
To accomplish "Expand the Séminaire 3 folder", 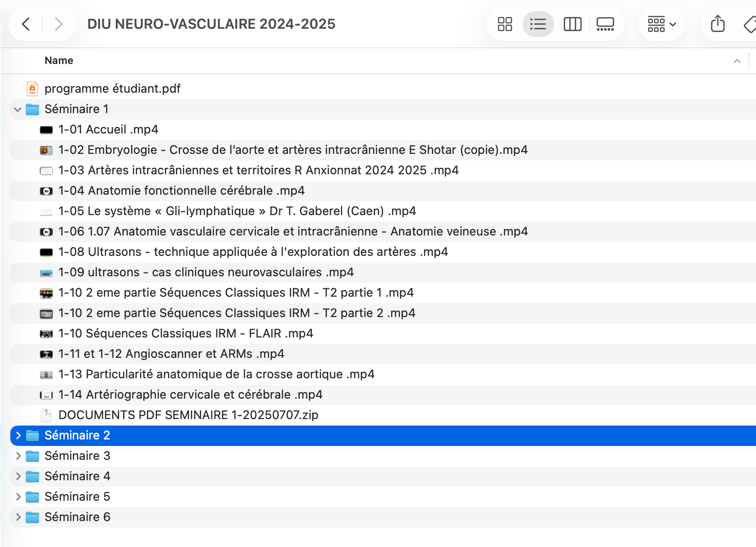I will pos(18,456).
